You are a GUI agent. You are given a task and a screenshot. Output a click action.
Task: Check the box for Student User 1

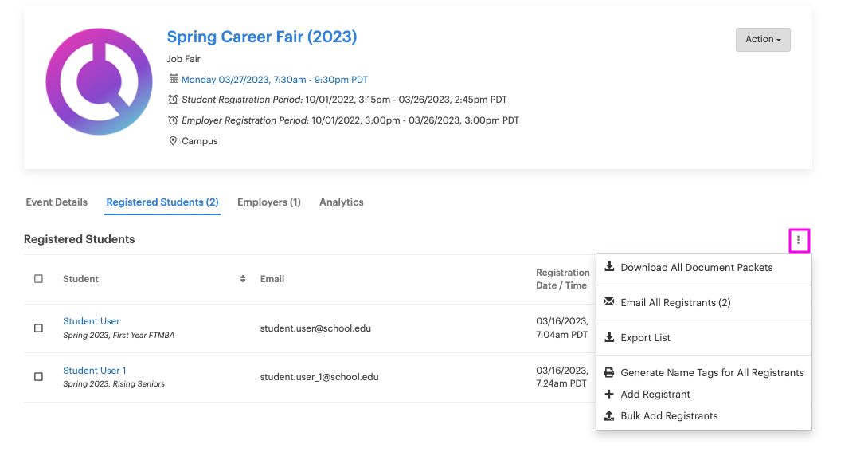[x=38, y=376]
